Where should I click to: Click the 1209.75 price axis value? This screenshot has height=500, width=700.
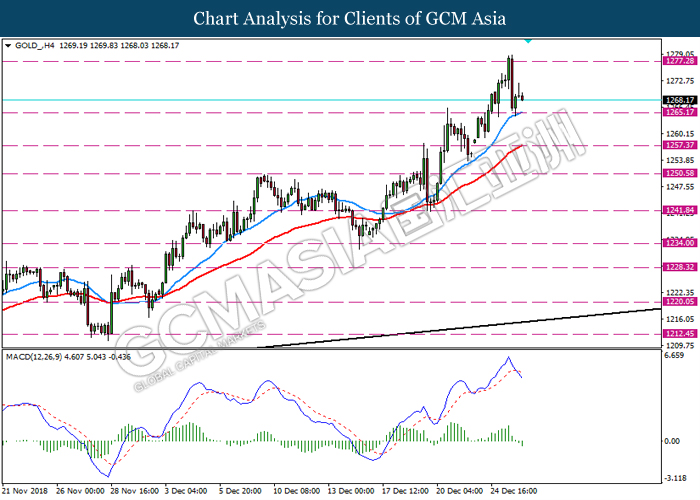click(680, 346)
